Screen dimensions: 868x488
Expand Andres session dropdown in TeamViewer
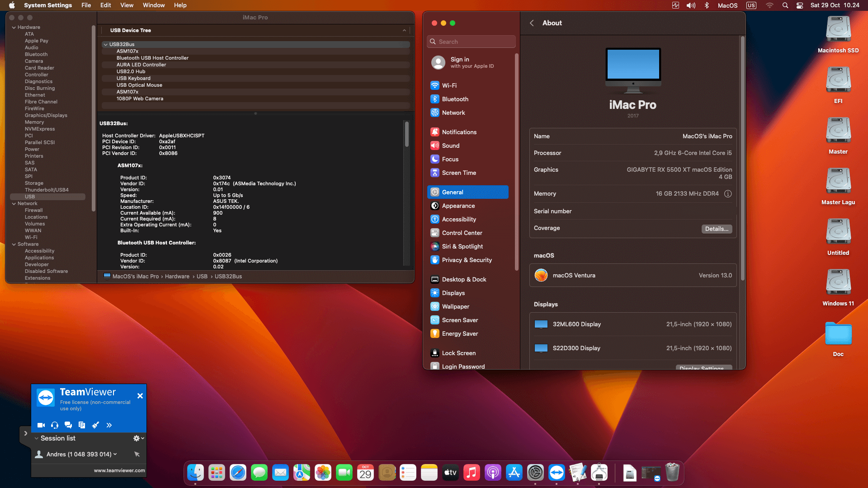point(115,454)
